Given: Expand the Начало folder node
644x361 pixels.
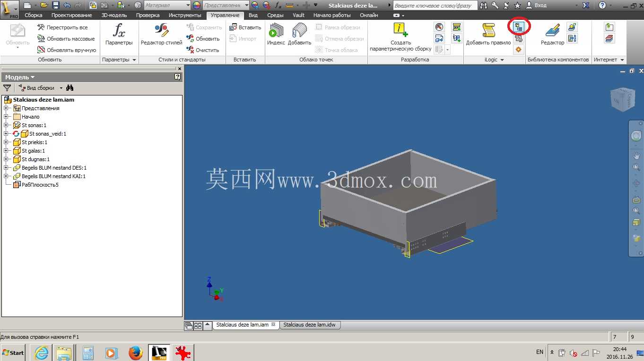Looking at the screenshot, I should [6, 117].
